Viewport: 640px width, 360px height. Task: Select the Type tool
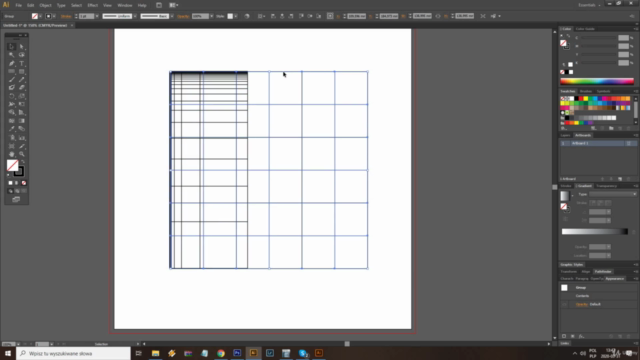22,63
